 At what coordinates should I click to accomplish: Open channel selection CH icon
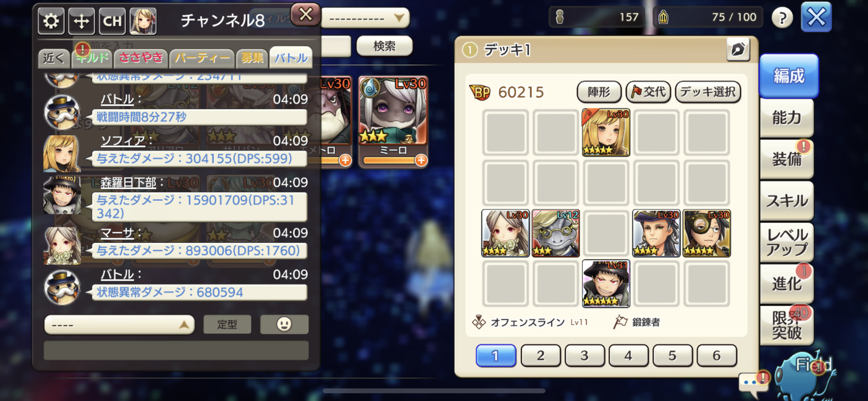tap(112, 21)
